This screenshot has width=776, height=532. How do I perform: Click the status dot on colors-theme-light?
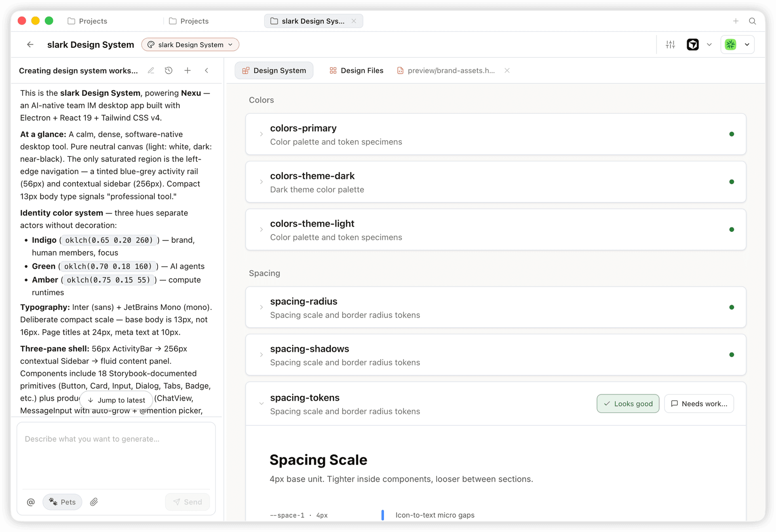tap(732, 229)
